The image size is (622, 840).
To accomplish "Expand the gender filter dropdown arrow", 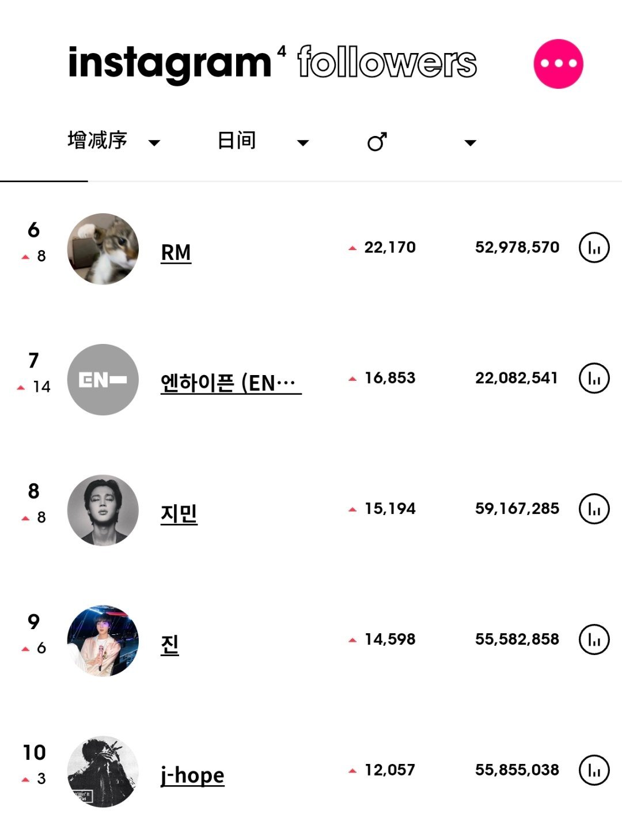I will (471, 143).
